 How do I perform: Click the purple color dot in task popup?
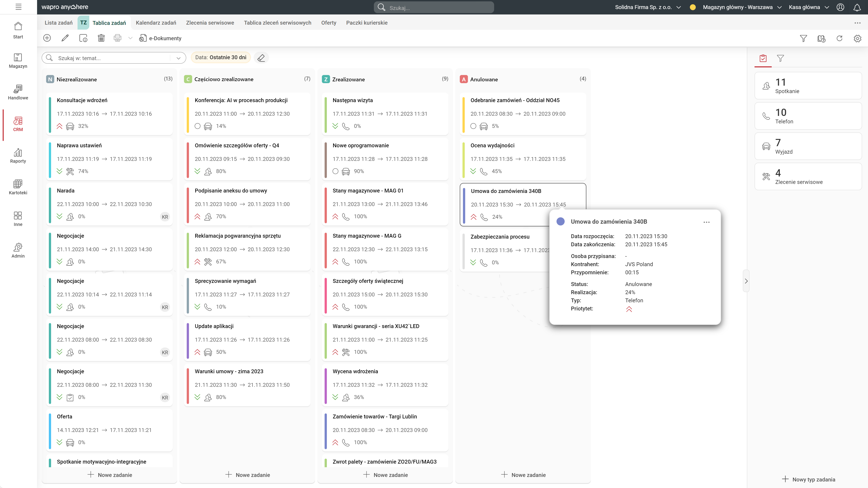pos(560,221)
